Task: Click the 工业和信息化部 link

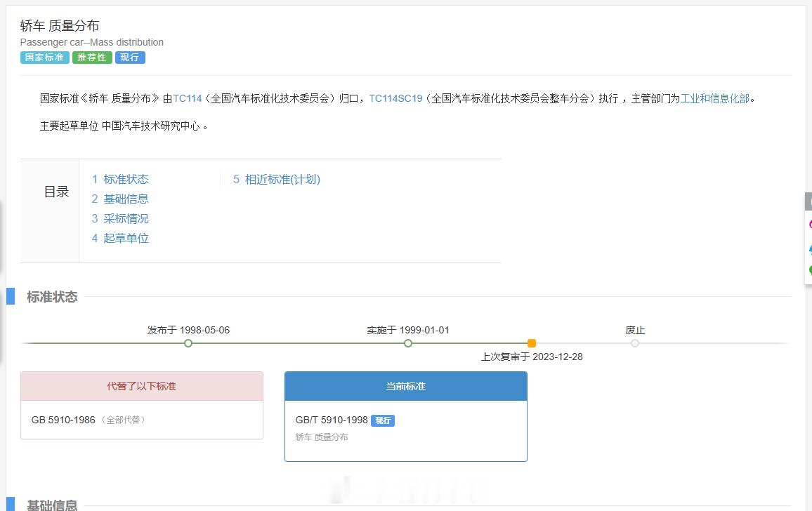Action: click(716, 99)
